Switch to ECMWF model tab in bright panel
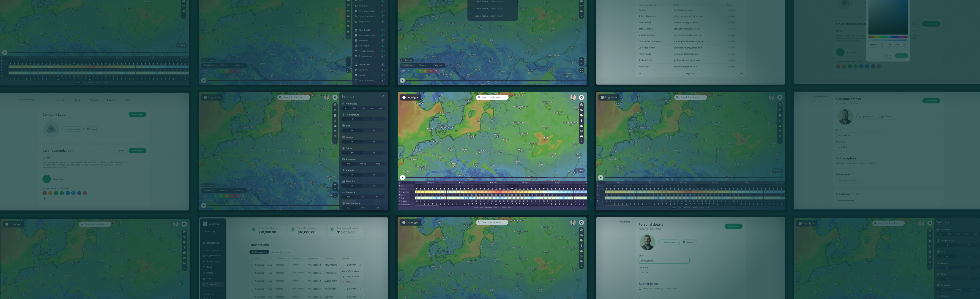980x299 pixels. click(475, 208)
